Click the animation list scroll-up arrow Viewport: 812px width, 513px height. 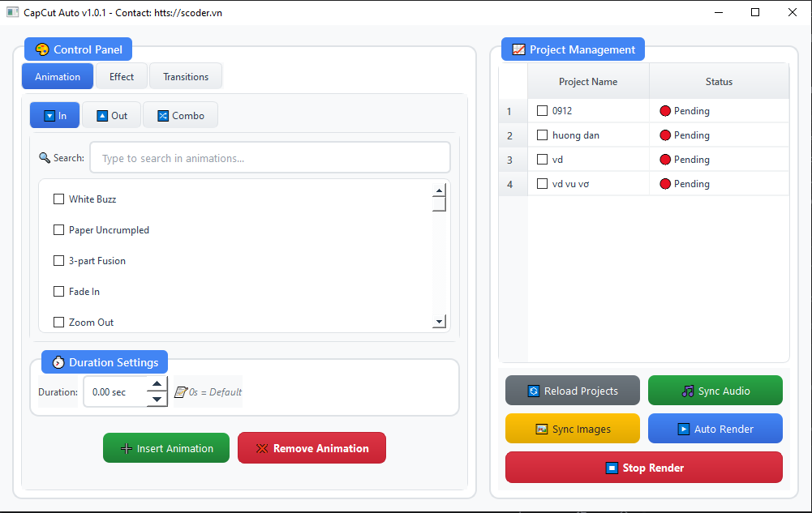tap(439, 190)
